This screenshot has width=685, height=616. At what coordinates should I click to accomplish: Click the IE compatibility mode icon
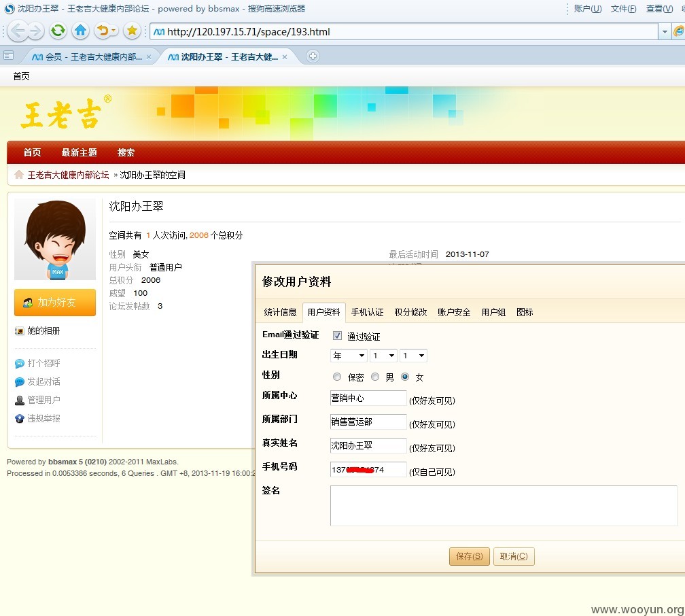pos(679,31)
